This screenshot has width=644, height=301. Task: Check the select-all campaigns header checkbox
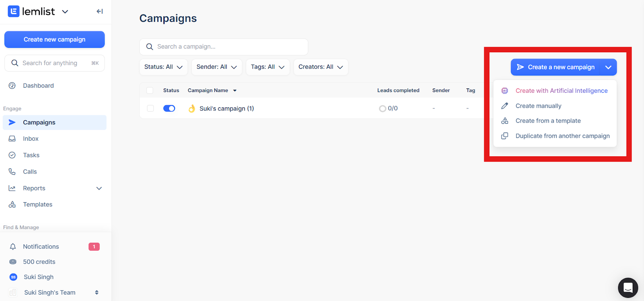(150, 90)
